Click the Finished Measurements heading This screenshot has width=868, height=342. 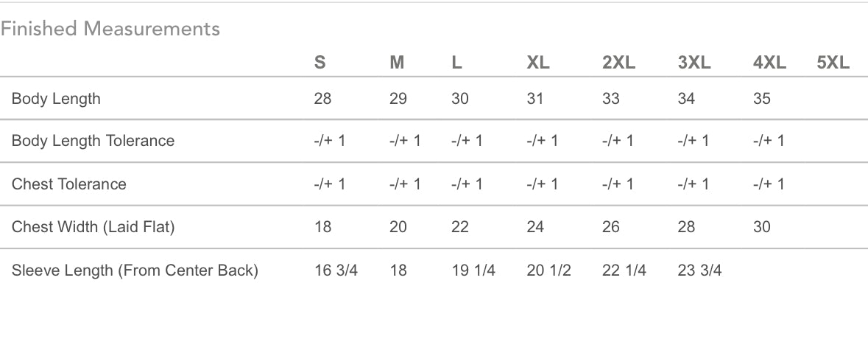[x=110, y=29]
